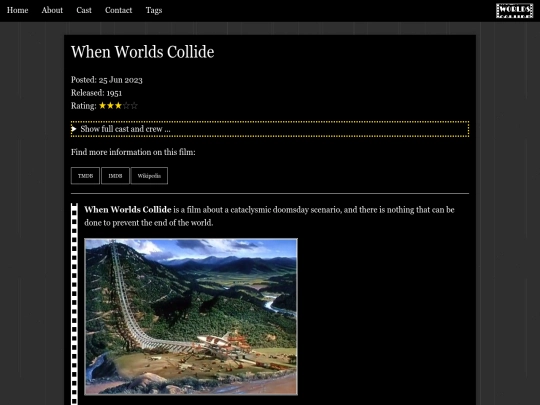Select bold 'When Worlds Collide' in description

pos(128,210)
